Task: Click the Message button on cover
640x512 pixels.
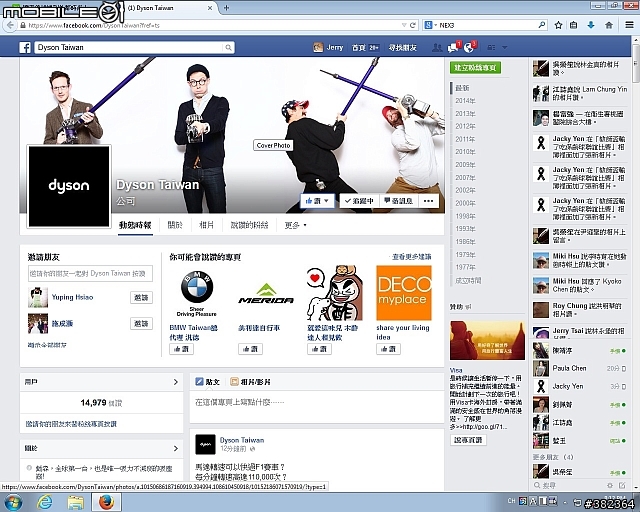Action: point(399,201)
